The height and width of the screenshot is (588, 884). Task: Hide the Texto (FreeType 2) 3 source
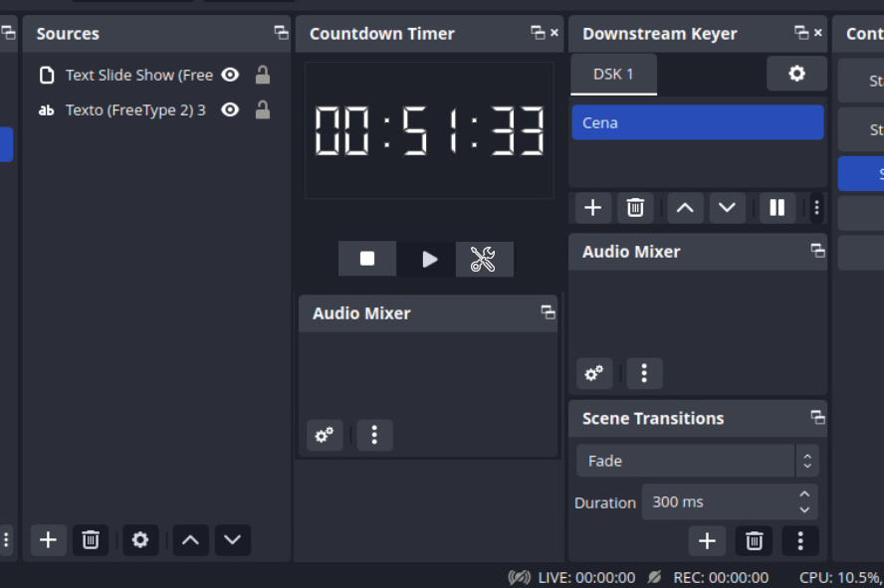230,109
